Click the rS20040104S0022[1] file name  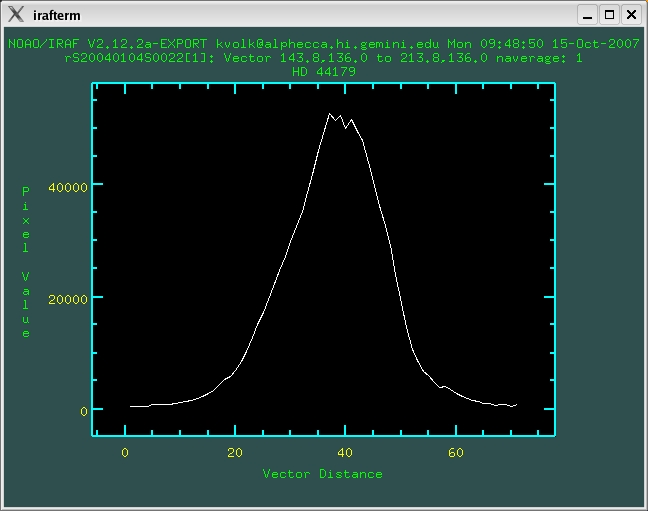[x=136, y=58]
